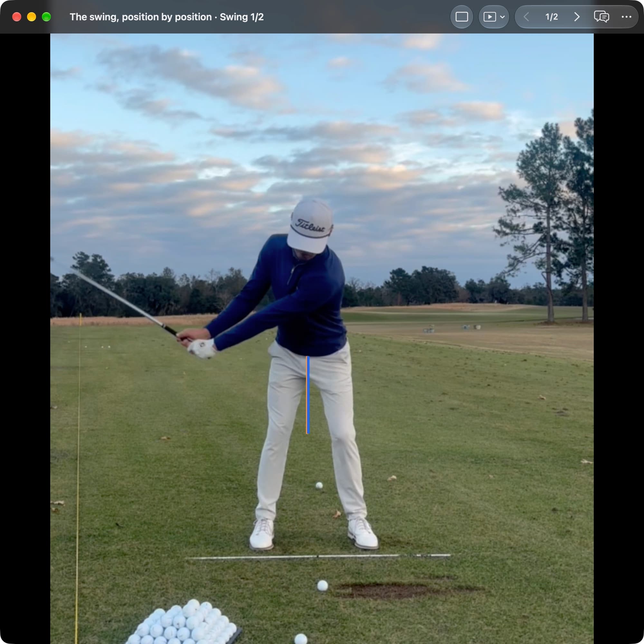Go to the previous swing image
Image resolution: width=644 pixels, height=644 pixels.
(526, 17)
